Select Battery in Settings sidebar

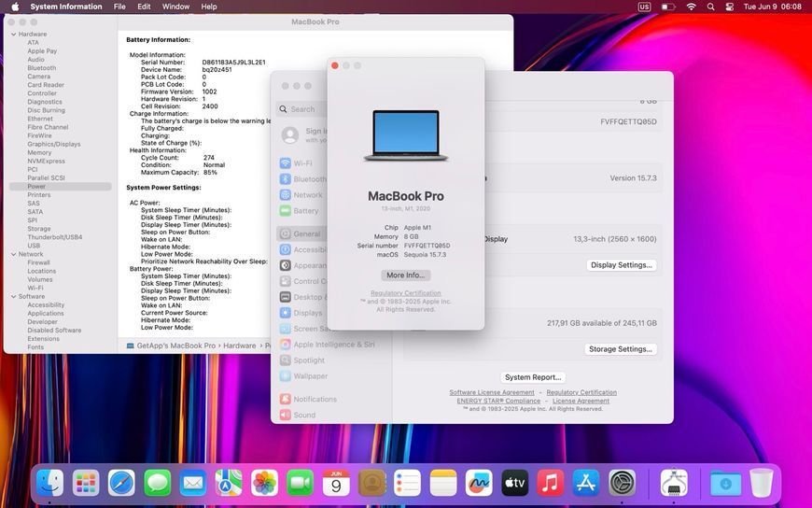(302, 210)
